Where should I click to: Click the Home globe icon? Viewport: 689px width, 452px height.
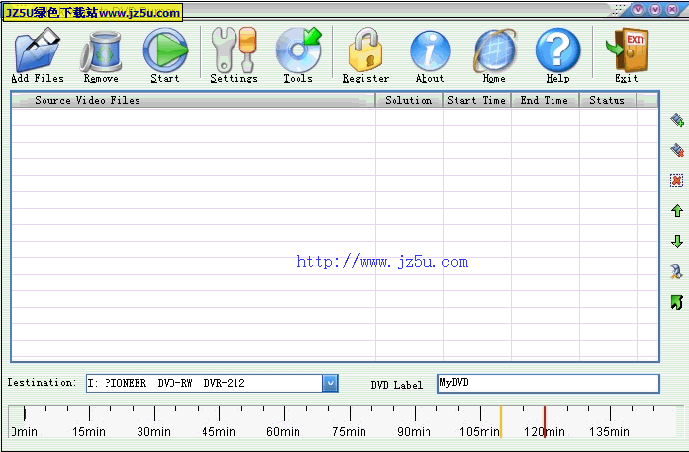494,50
